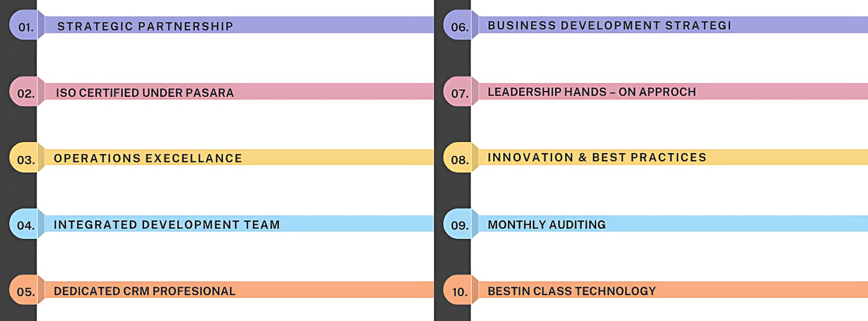
Task: Click the purple 06. number badge
Action: click(x=459, y=26)
